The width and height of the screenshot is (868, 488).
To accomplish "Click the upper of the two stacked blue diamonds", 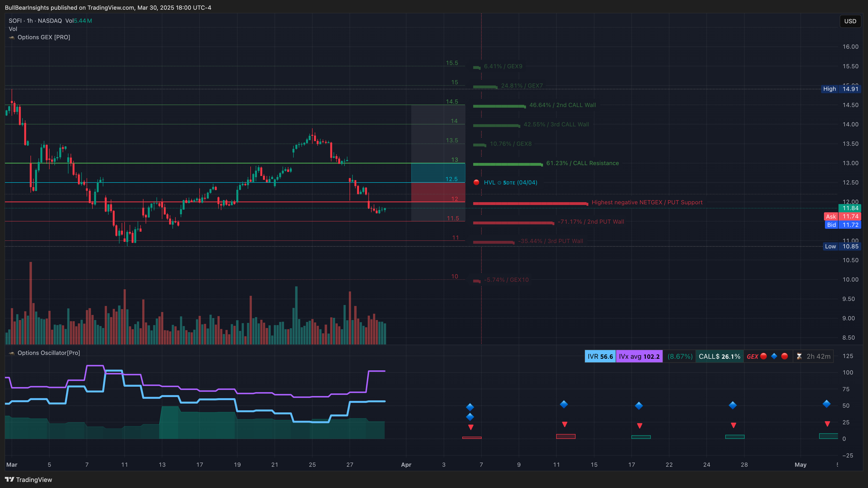I will click(470, 407).
